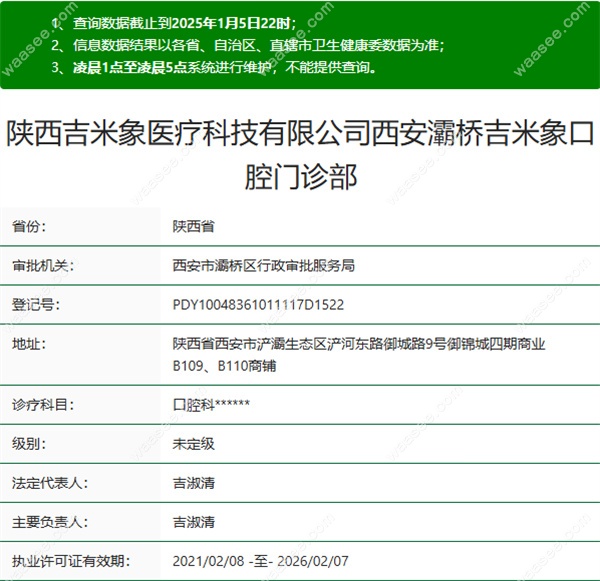
Task: Click the level value 未定级
Action: click(x=193, y=444)
